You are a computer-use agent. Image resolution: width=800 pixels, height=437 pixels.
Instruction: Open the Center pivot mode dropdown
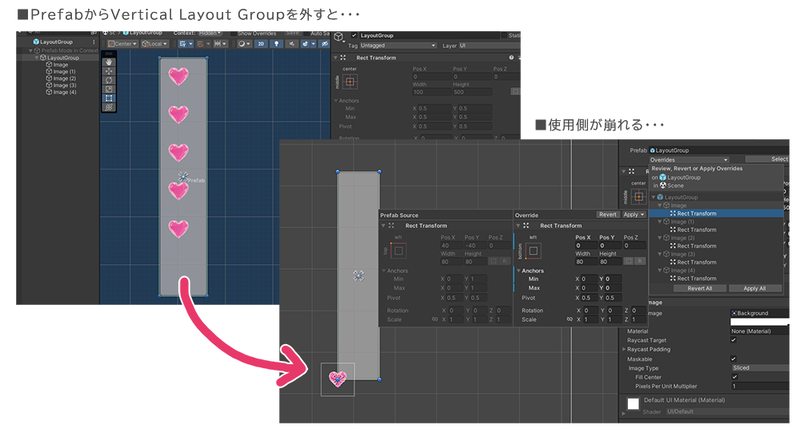point(122,44)
